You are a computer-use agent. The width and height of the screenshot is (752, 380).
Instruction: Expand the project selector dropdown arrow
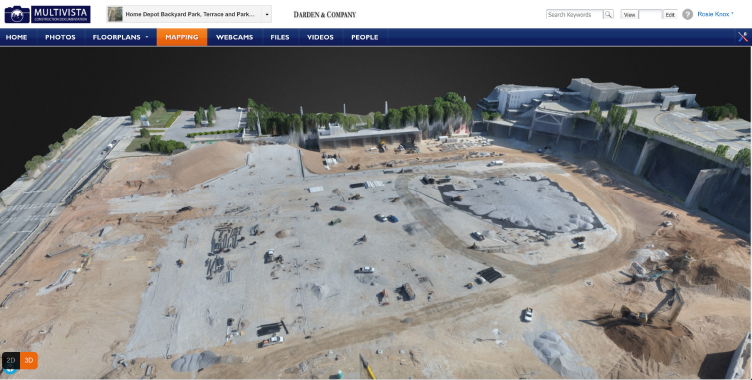(x=267, y=14)
